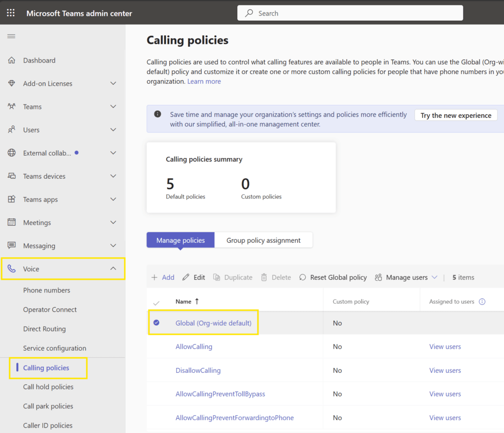
Task: Click the Edit pencil toolbar item
Action: (x=193, y=277)
